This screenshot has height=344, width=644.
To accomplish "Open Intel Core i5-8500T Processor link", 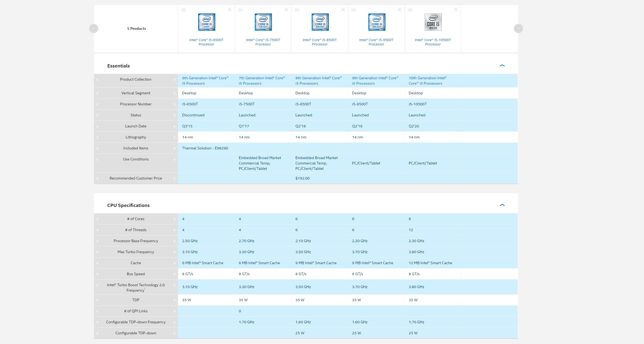I will point(319,42).
